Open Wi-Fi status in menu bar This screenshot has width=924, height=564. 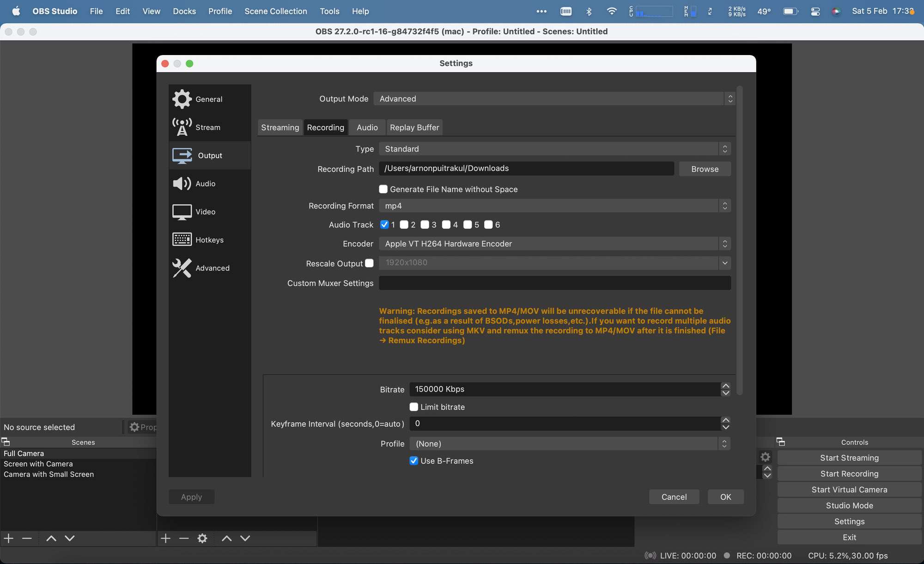point(612,11)
